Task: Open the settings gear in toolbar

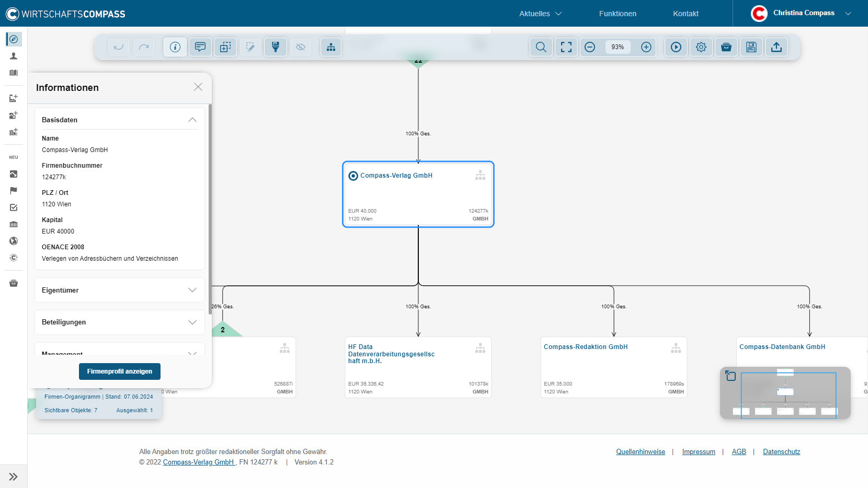Action: (701, 47)
